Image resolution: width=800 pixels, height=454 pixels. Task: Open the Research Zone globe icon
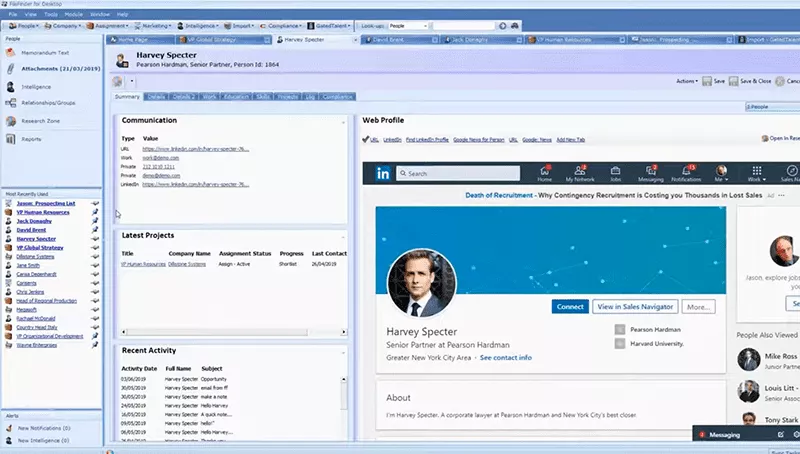click(11, 121)
